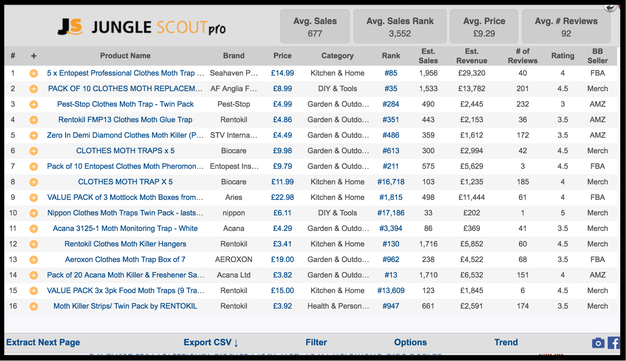Screen dimensions: 626x361
Task: Sort by the Rating column header
Action: (563, 56)
